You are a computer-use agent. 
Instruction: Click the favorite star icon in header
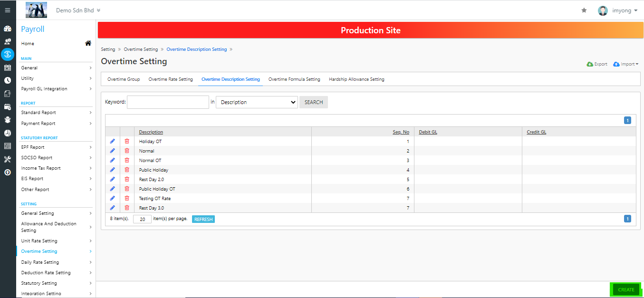point(584,10)
